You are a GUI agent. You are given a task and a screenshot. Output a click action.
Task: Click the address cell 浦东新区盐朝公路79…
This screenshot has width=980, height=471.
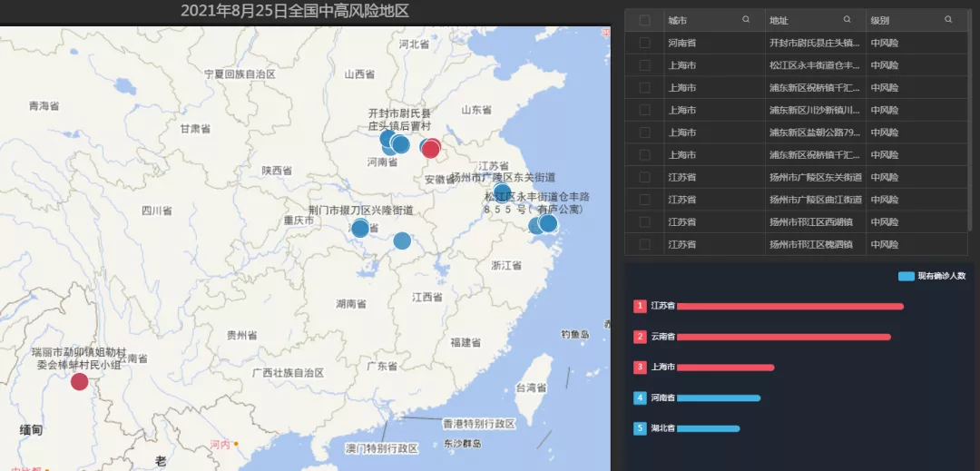(x=816, y=132)
